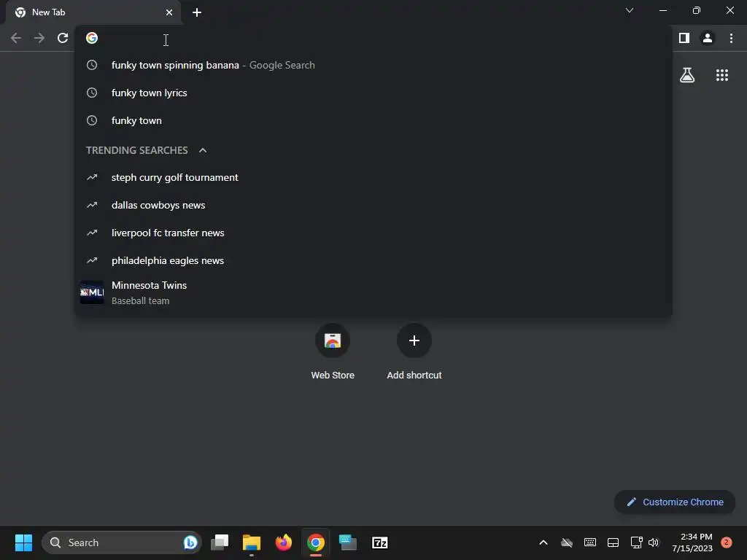
Task: Open 7-Zip from the taskbar
Action: (379, 542)
